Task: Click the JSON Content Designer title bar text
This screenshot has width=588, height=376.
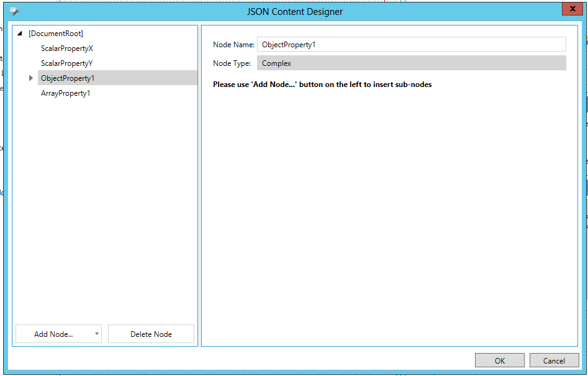Action: (295, 12)
